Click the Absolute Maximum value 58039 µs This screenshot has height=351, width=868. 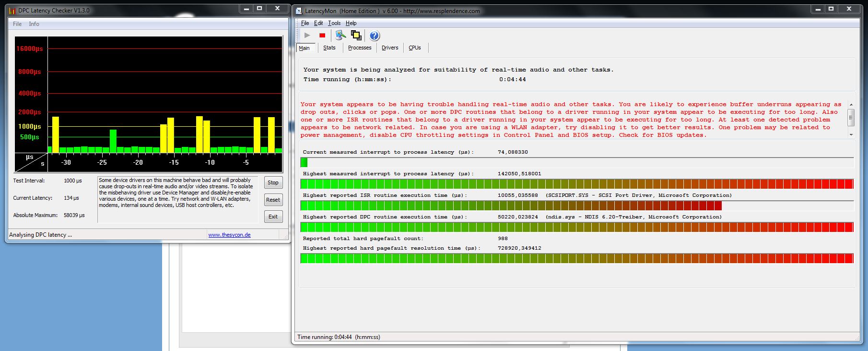(74, 215)
